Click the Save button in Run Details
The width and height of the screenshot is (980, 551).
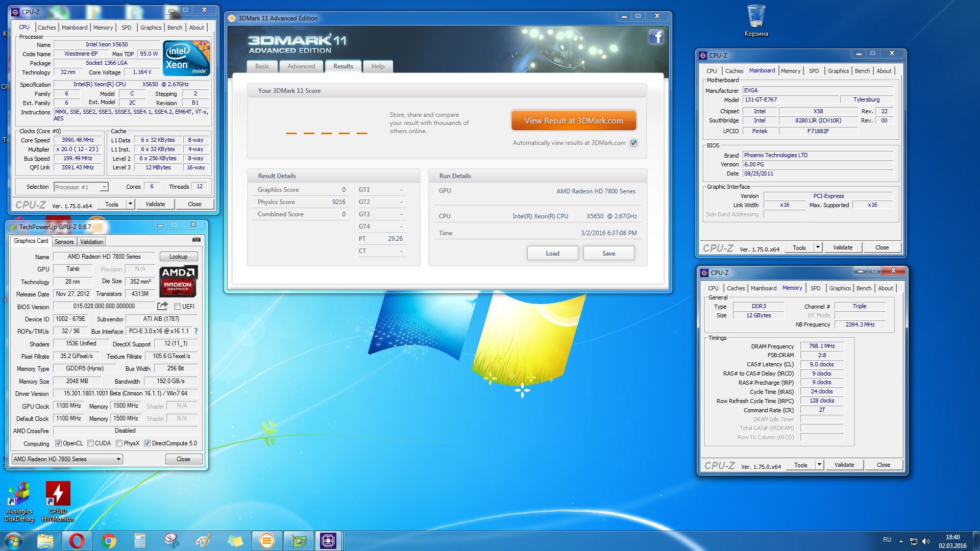(608, 254)
